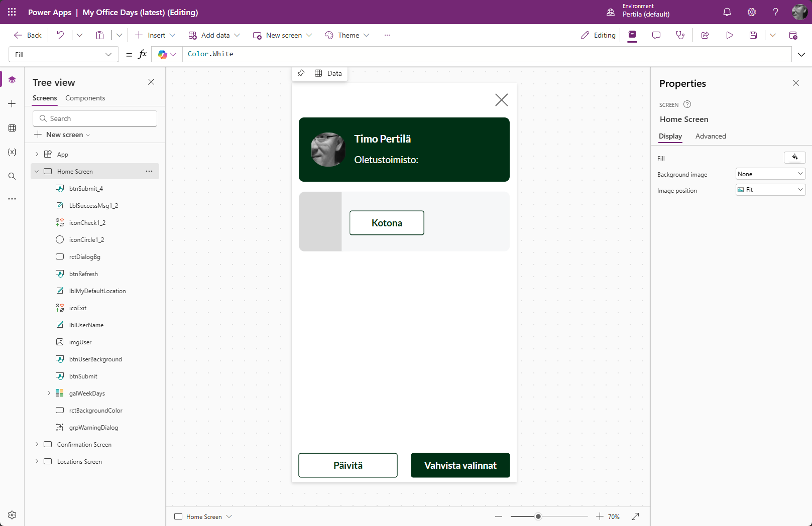Viewport: 812px width, 526px height.
Task: Open the Data pane in sidebar
Action: coord(12,128)
